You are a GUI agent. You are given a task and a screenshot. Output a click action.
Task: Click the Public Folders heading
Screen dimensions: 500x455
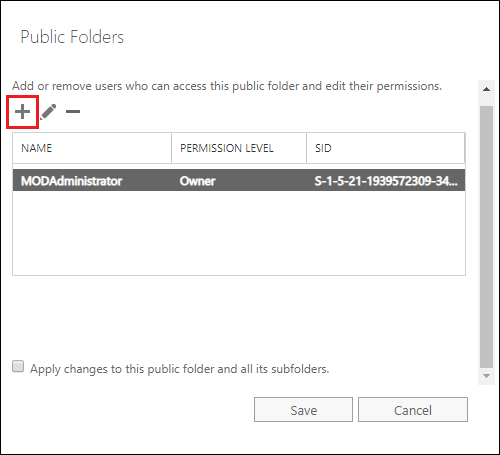(72, 37)
